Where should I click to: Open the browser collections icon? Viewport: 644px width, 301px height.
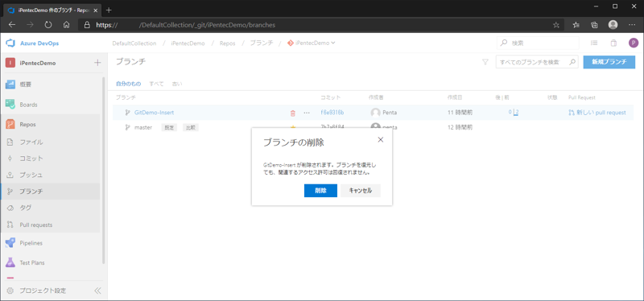[x=594, y=25]
